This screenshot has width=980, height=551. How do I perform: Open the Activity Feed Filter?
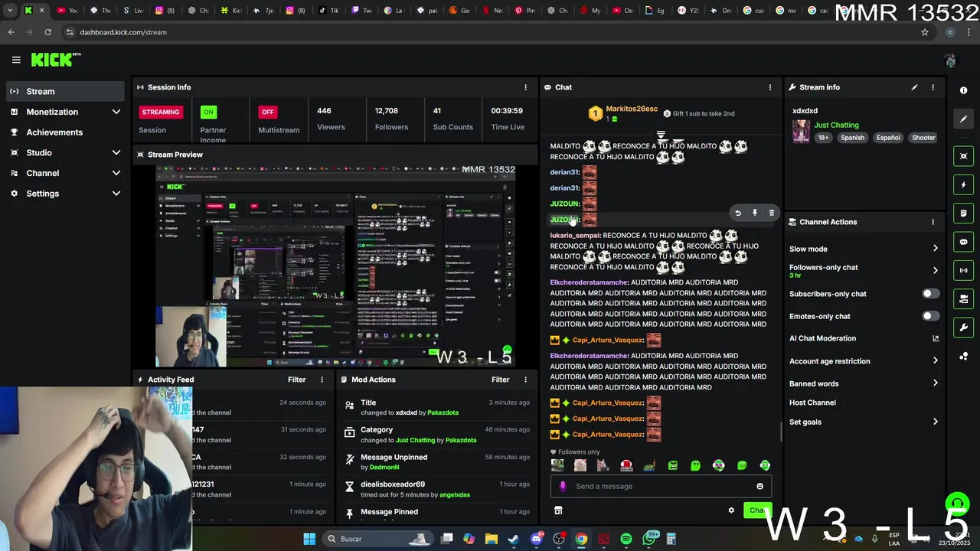click(x=296, y=380)
